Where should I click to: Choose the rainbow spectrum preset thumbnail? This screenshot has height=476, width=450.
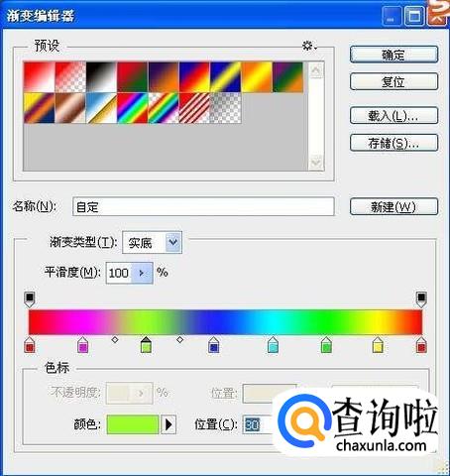coord(133,108)
